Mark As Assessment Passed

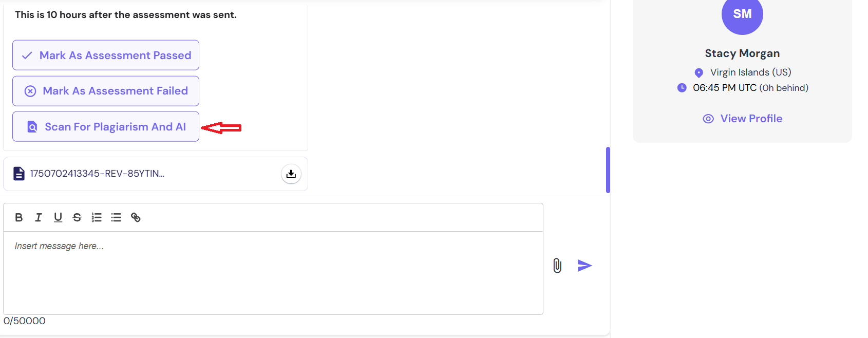[x=106, y=55]
